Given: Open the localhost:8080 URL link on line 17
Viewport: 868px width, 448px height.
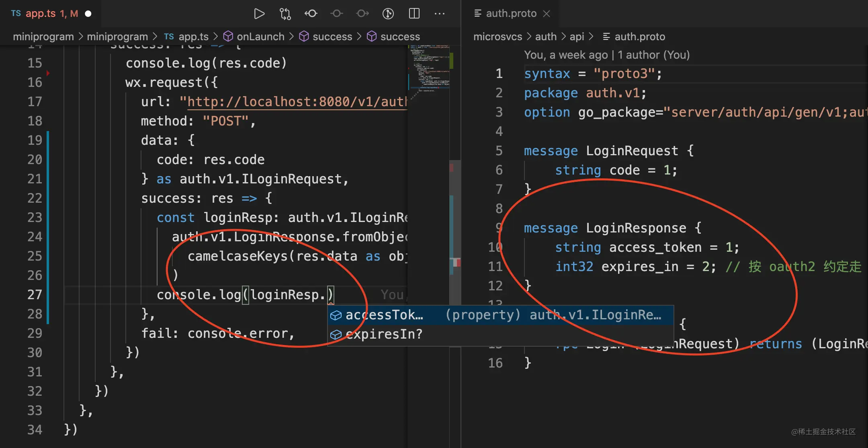Looking at the screenshot, I should [297, 102].
